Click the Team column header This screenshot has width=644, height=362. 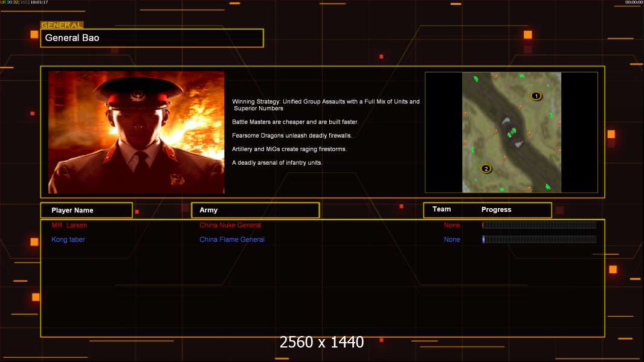[442, 209]
